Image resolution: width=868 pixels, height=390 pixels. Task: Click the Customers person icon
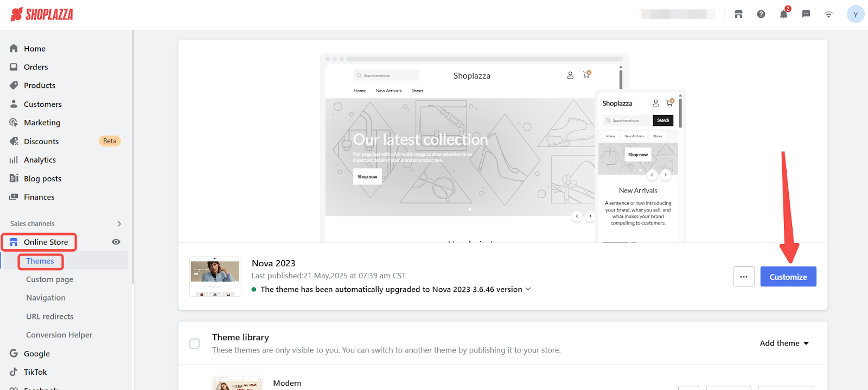[14, 104]
